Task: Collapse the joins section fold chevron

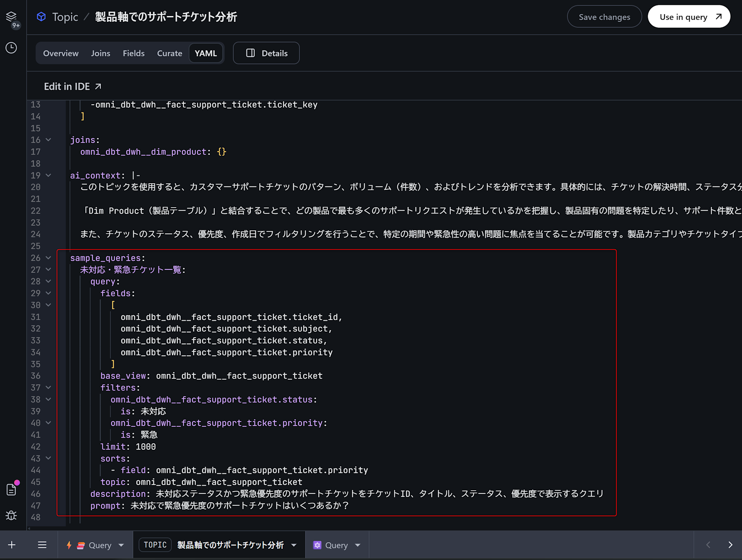Action: click(x=48, y=140)
